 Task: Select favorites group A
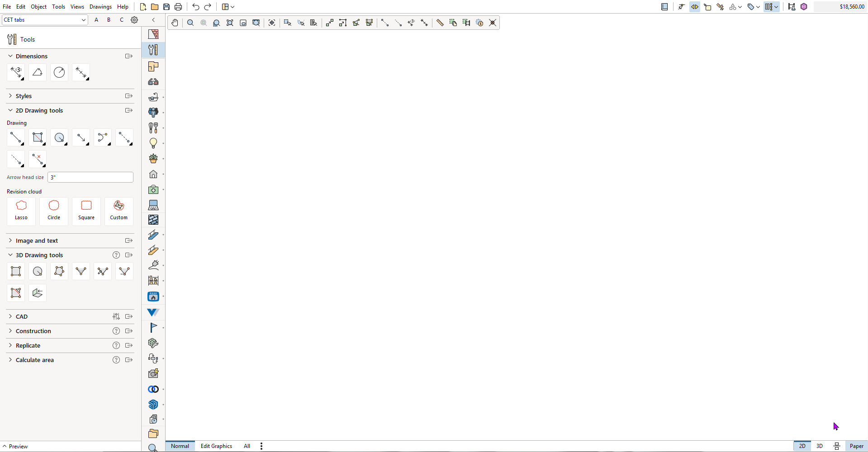(x=96, y=20)
